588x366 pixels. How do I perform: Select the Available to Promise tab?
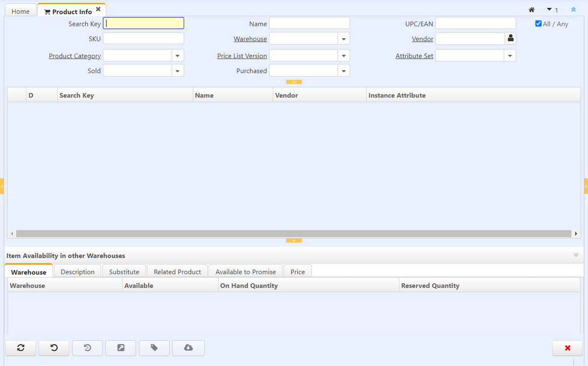(245, 272)
